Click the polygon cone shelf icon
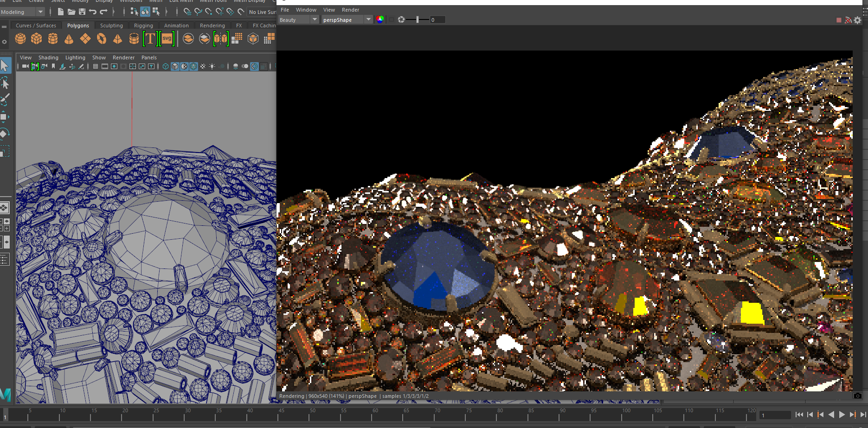Screen dimensions: 868x428 69,39
